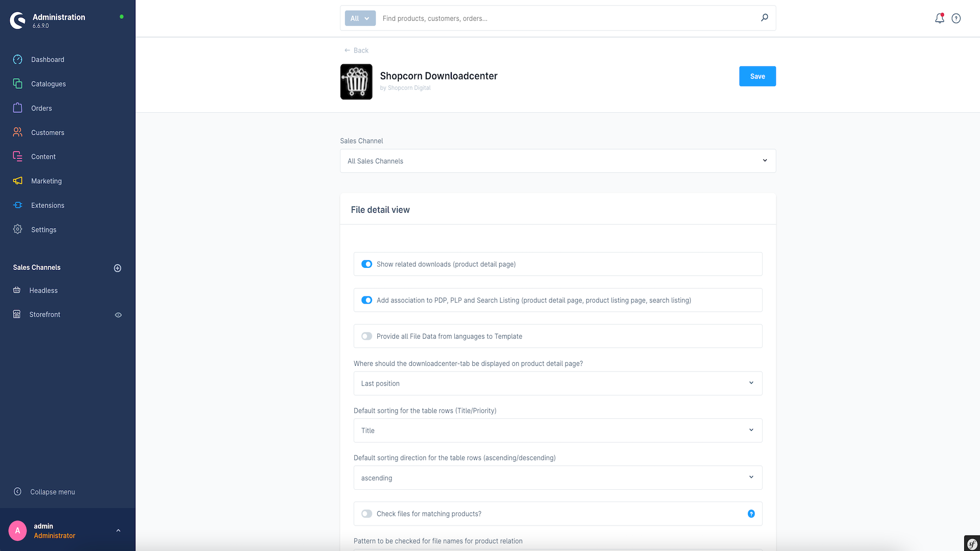Screen dimensions: 980x551
Task: Disable Check files for matching products
Action: tap(367, 513)
